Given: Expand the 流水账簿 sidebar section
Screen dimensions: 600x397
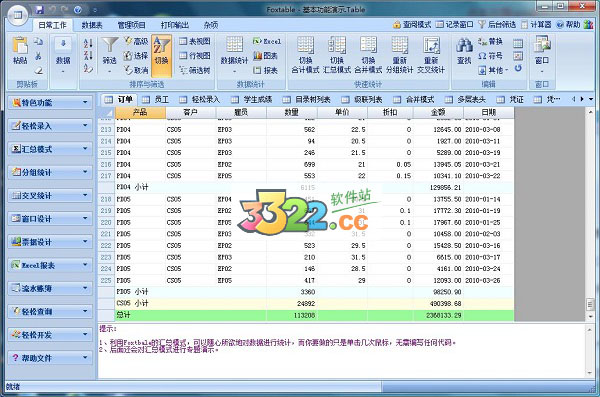Looking at the screenshot, I should tap(50, 288).
